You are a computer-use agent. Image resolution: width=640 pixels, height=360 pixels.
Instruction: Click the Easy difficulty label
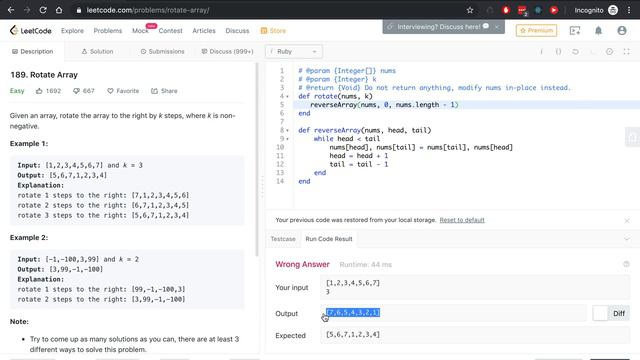(17, 91)
